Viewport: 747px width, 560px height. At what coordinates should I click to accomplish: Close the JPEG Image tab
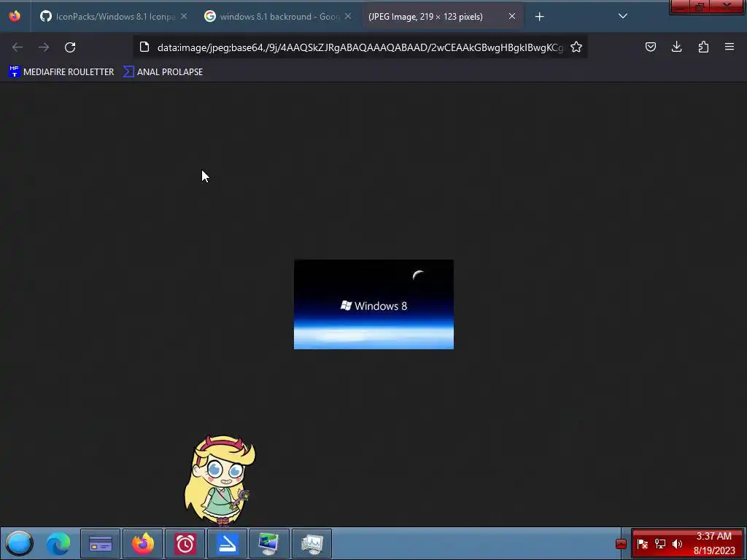pos(511,16)
